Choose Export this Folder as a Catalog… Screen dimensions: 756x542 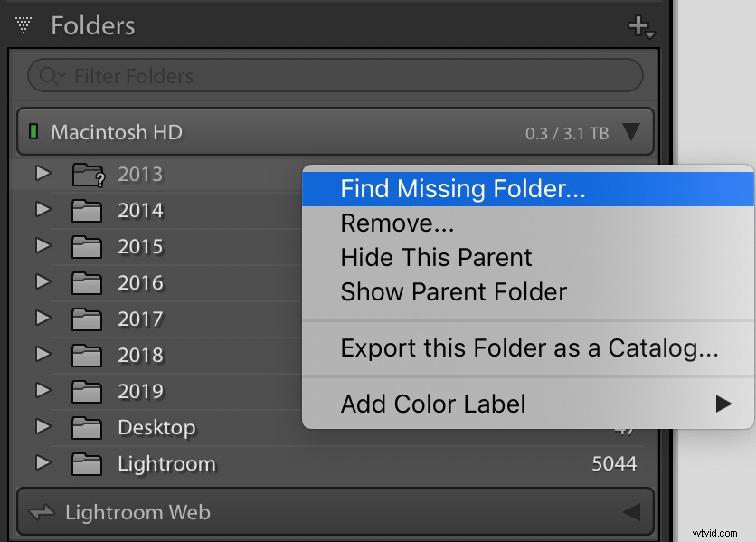(x=528, y=348)
